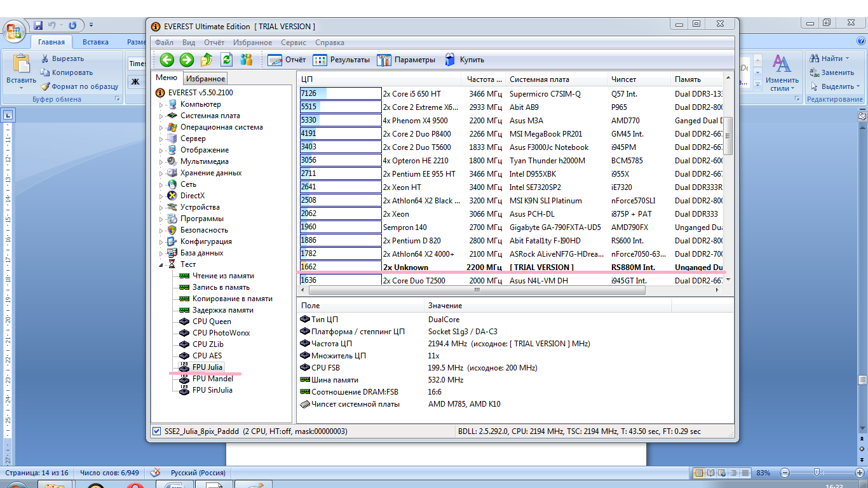
Task: Sort by Чипсет column header
Action: (639, 79)
